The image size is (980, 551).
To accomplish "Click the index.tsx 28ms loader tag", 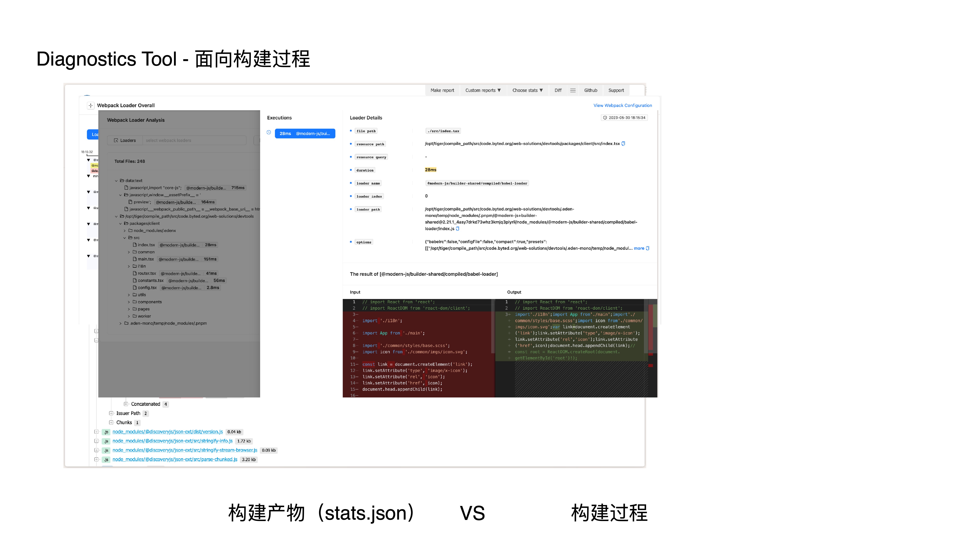I will pos(188,245).
